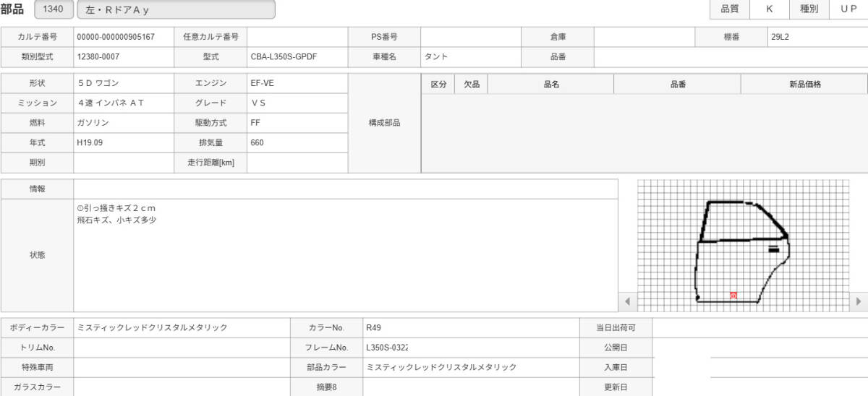Select displacement value 660
This screenshot has height=396, width=868.
tap(257, 142)
